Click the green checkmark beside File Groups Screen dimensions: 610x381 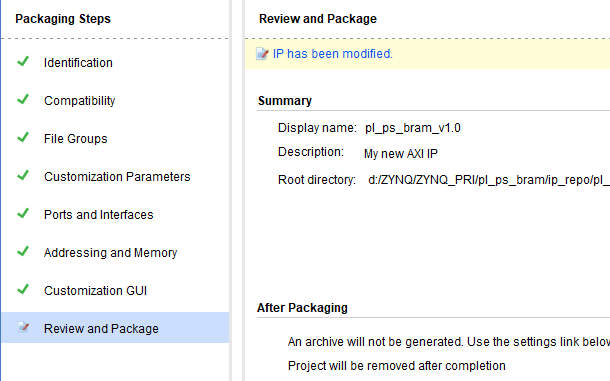pyautogui.click(x=23, y=137)
